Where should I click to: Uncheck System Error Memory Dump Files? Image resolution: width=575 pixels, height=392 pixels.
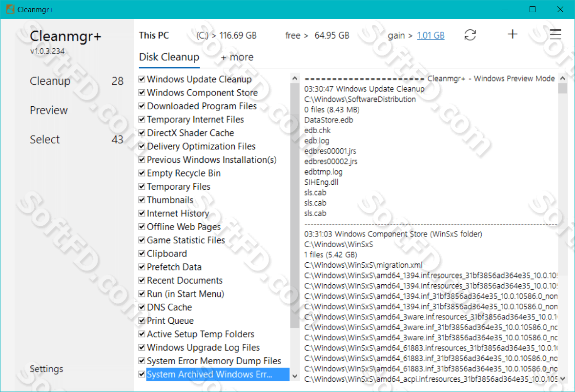[142, 361]
